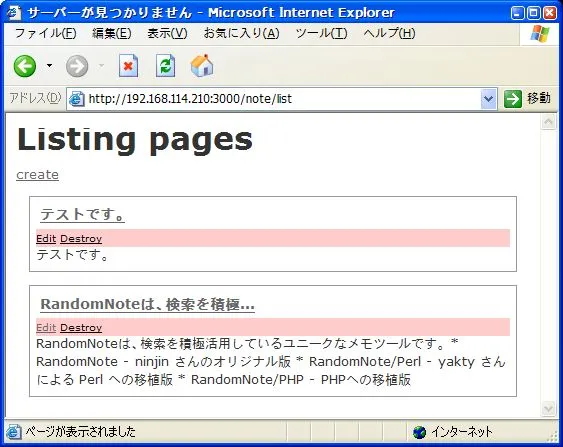
Task: Click the green 移動 Go button
Action: click(527, 98)
